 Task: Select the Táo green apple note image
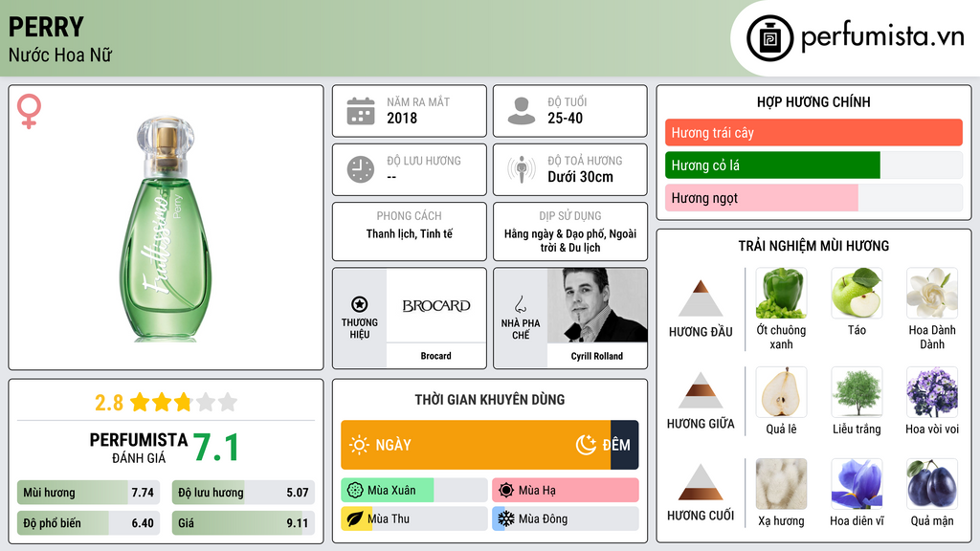click(x=857, y=293)
